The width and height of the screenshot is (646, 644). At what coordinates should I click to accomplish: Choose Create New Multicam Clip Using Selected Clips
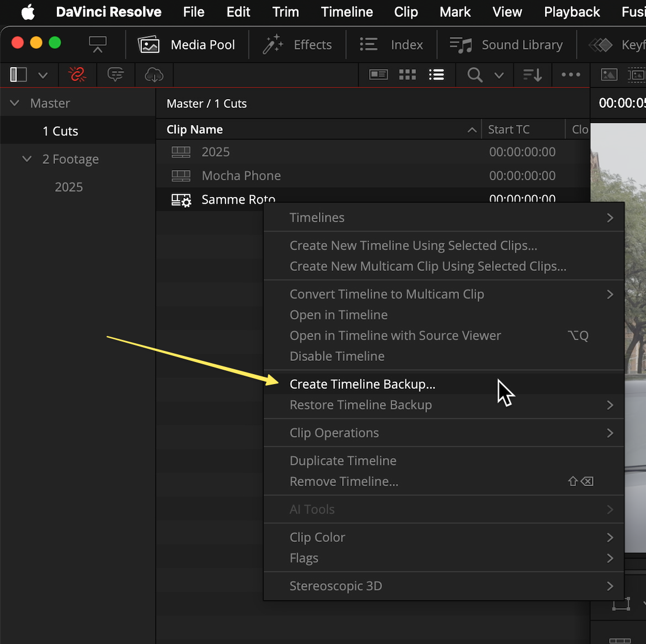pos(444,266)
